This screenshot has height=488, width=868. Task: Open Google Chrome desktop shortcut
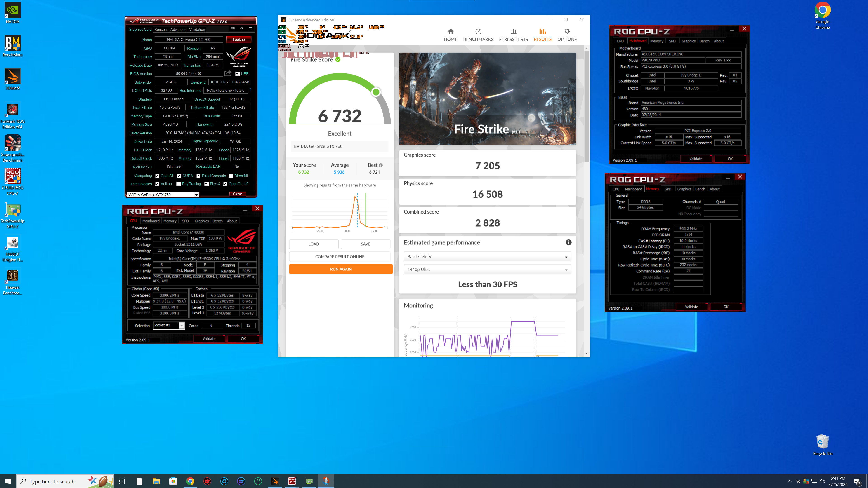(823, 16)
